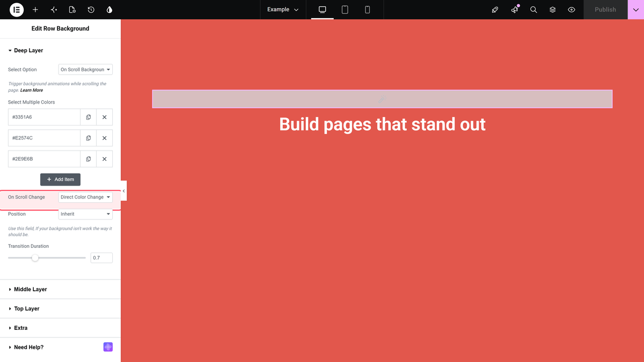Duplicate the #E2574C color item

click(89, 138)
